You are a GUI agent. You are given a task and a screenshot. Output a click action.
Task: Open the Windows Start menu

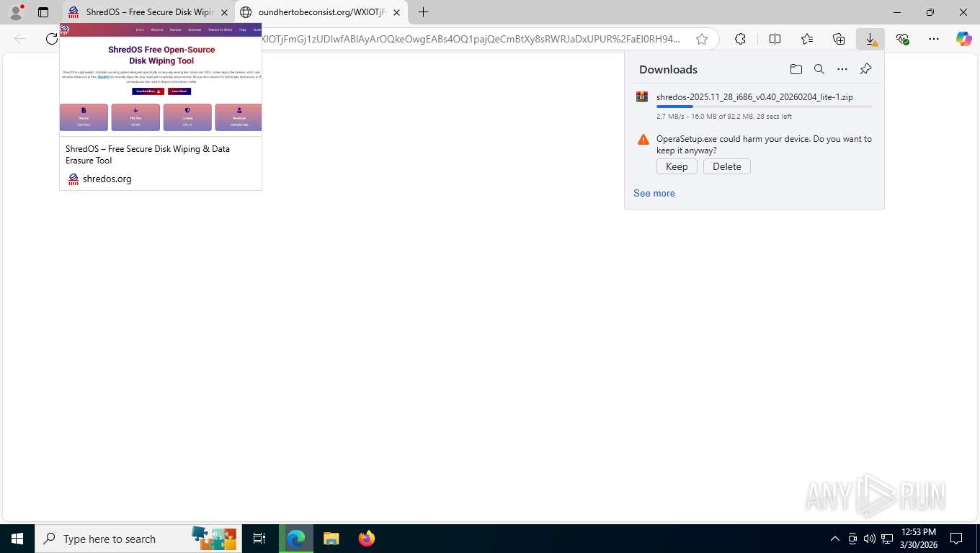point(17,539)
